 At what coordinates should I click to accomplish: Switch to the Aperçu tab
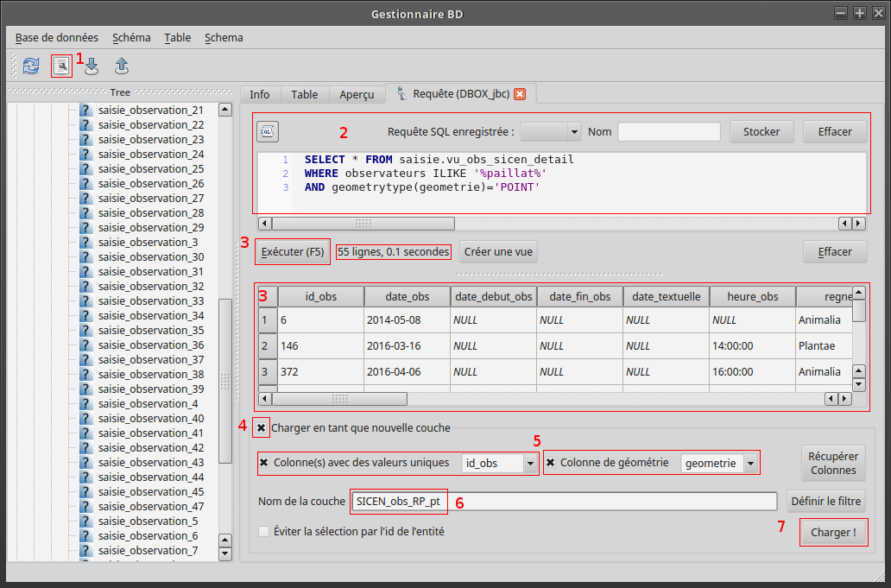[357, 94]
